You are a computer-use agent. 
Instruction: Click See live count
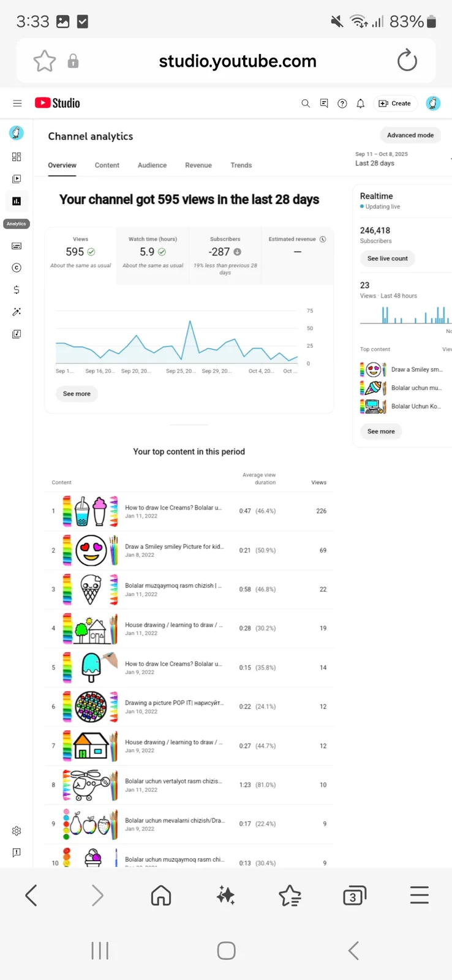[x=388, y=258]
